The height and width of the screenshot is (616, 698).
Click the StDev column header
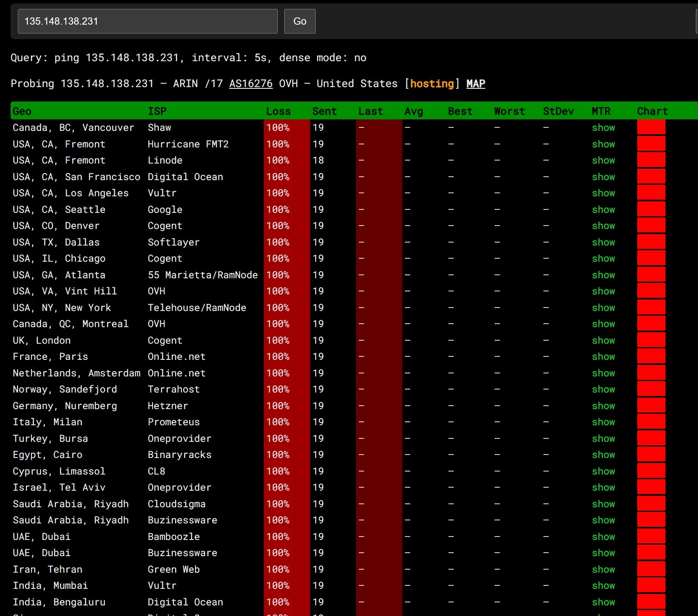(x=558, y=111)
